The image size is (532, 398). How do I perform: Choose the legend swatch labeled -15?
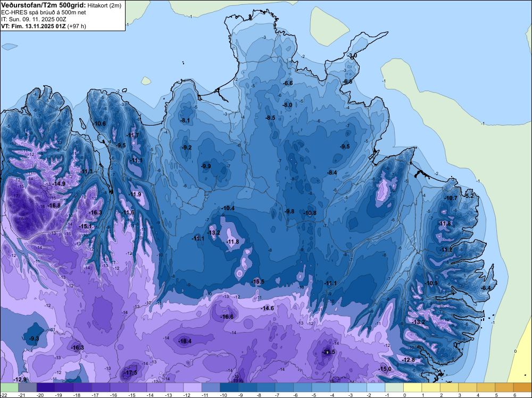pos(137,387)
